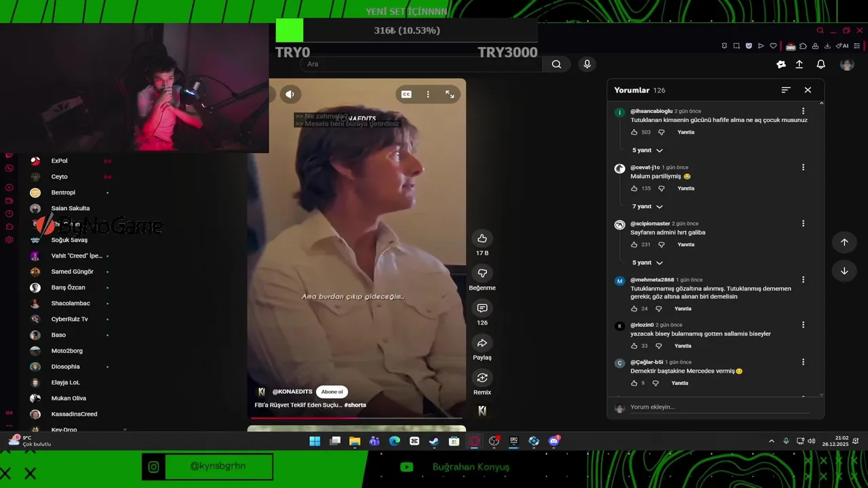Expand 7 yanıt under cevat-j1c comment
Screen dimensions: 868x488
(x=648, y=206)
